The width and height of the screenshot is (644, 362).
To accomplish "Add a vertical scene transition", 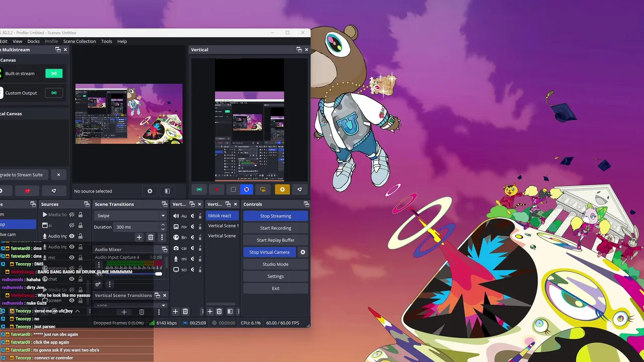I will pos(124,312).
